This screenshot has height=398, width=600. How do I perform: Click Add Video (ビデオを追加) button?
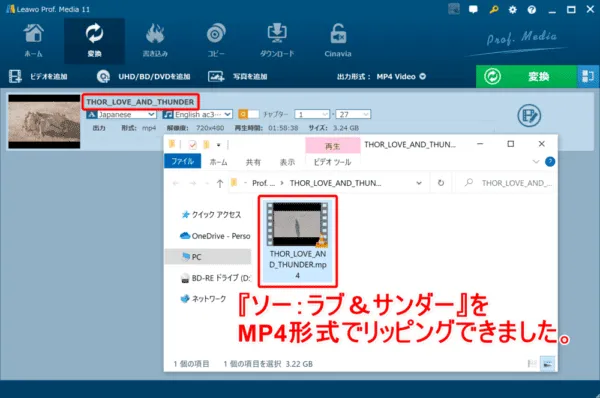pyautogui.click(x=38, y=77)
